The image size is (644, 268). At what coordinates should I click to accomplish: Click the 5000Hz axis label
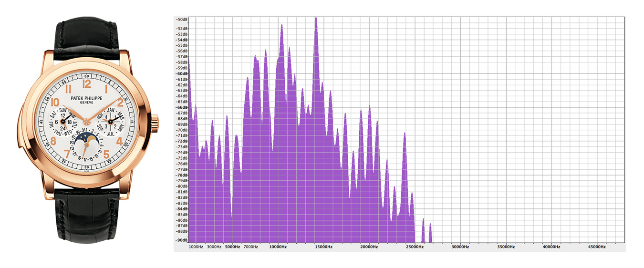click(x=232, y=247)
